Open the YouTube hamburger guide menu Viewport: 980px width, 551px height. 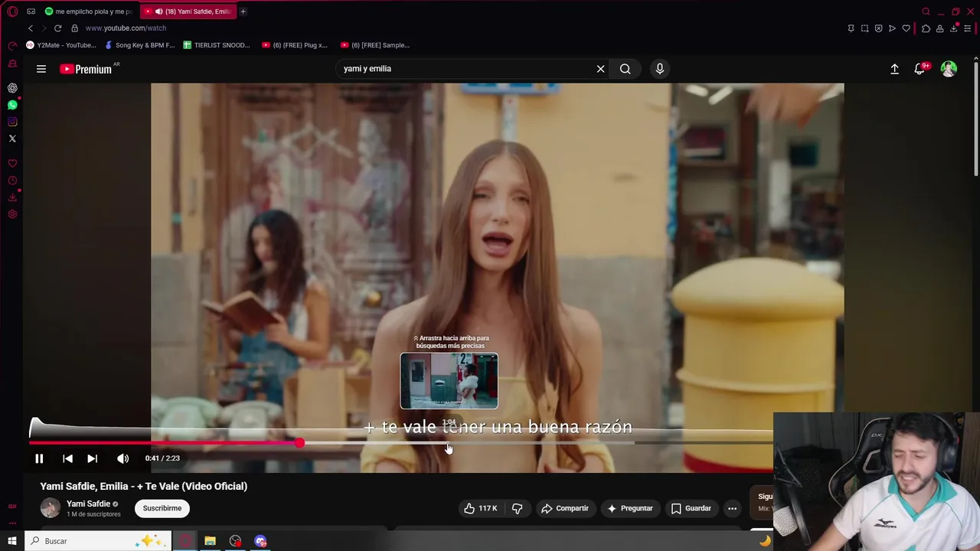click(x=41, y=69)
